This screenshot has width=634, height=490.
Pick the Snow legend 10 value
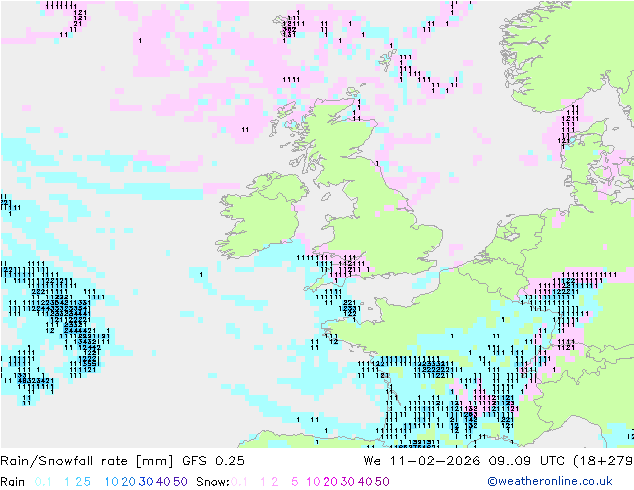(313, 482)
